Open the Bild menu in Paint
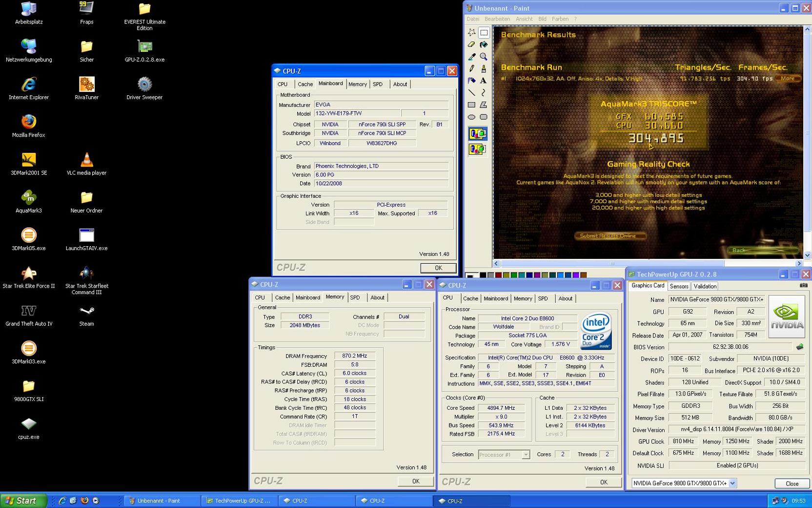Screen dimensions: 812x508 tap(542, 19)
